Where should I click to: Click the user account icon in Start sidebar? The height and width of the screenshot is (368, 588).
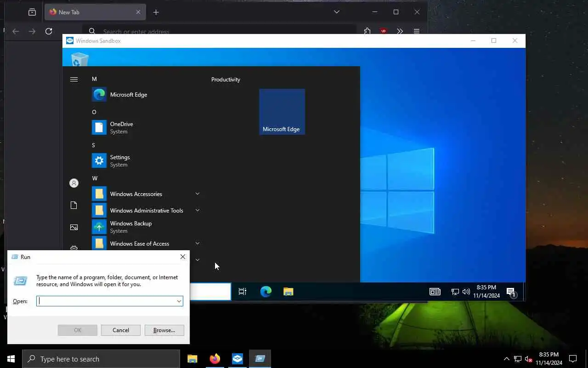[73, 183]
